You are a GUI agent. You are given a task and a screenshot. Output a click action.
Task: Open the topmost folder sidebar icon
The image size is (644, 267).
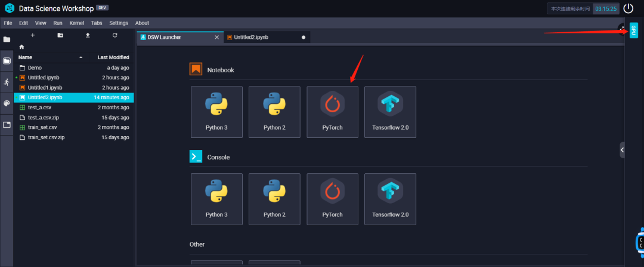pyautogui.click(x=7, y=39)
